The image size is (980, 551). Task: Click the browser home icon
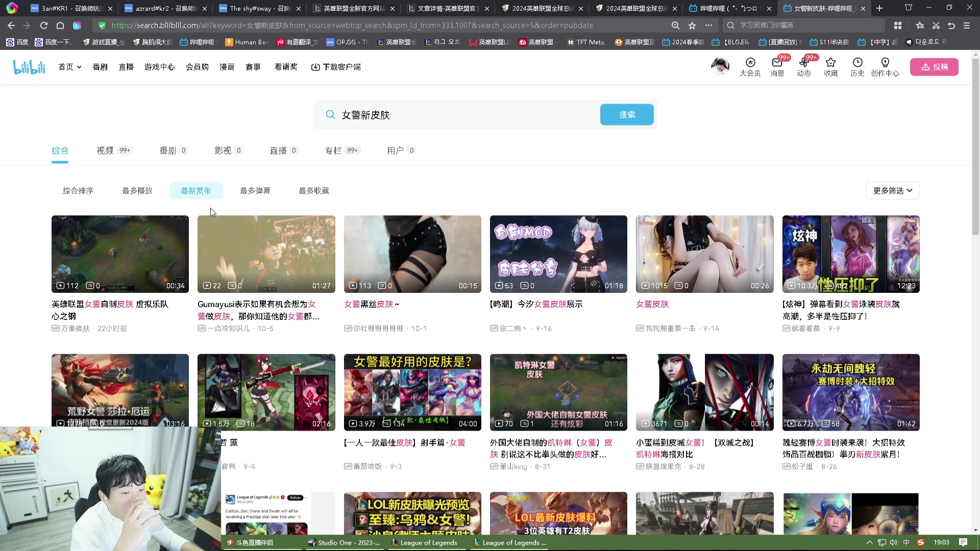point(60,25)
